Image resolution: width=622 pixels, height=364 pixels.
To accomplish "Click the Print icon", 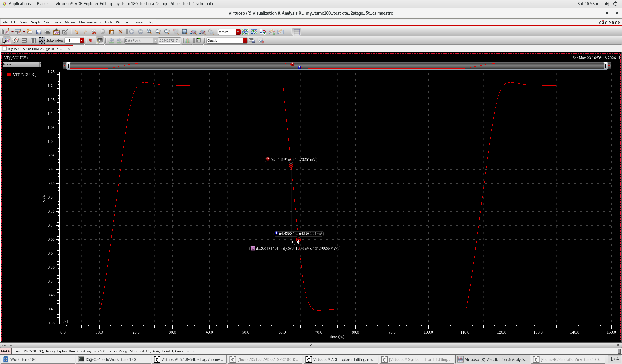I will pos(48,32).
